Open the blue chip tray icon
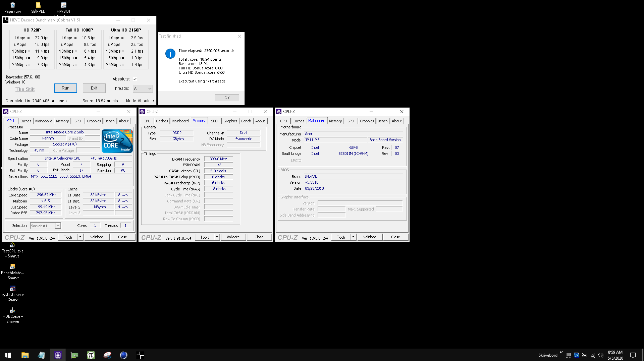The height and width of the screenshot is (361, 644). (x=577, y=355)
